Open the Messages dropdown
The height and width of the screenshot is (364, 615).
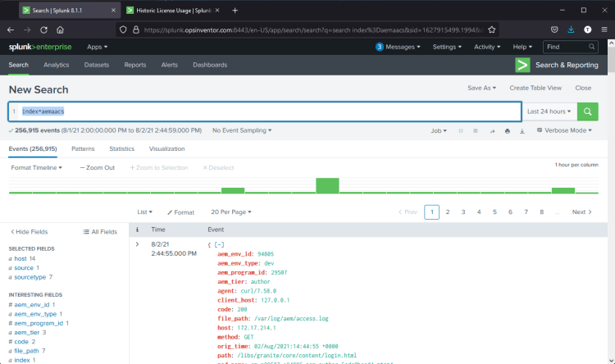pos(398,47)
